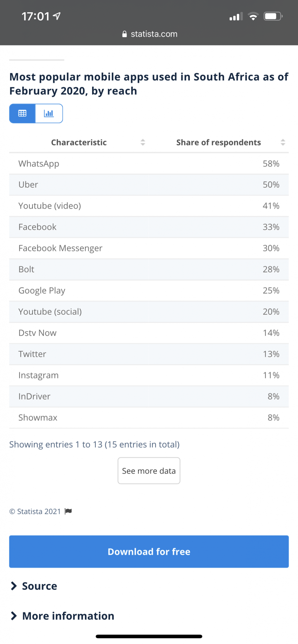298x644 pixels.
Task: Tap the Wi-Fi status icon
Action: coord(253,16)
